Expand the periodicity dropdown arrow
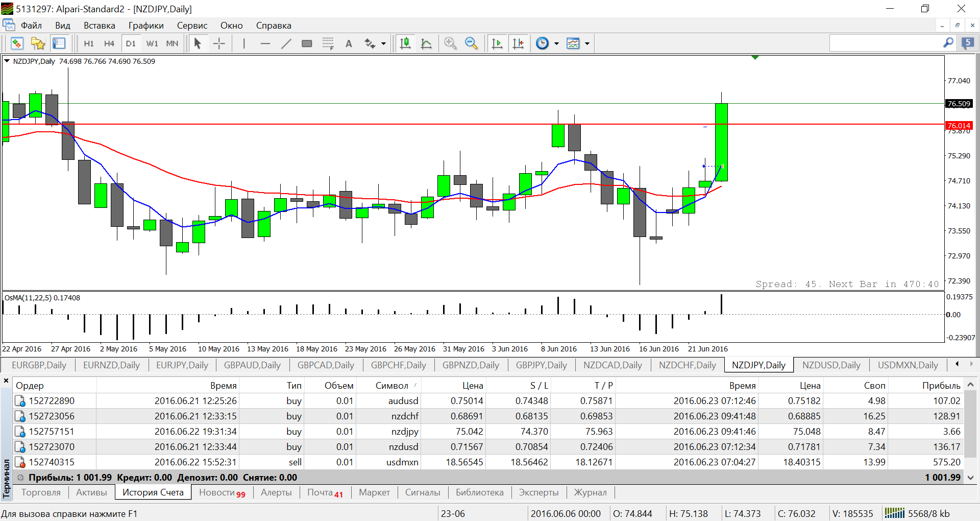Screen dimensions: 980x521 pyautogui.click(x=556, y=43)
